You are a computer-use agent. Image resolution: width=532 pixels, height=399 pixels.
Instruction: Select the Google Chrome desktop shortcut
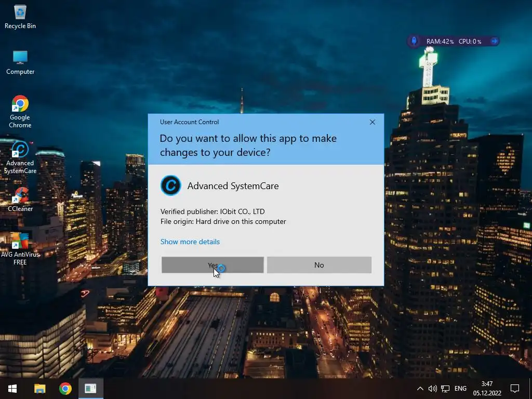(20, 112)
